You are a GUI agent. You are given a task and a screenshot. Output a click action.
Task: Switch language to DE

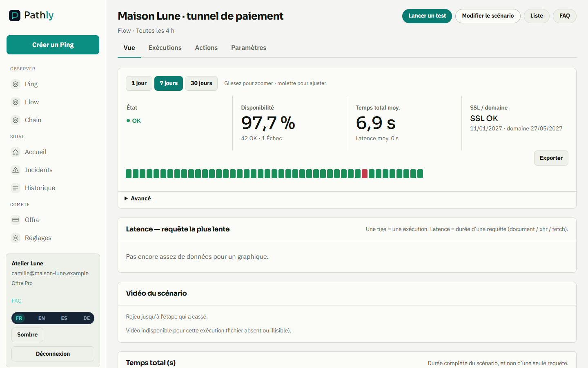click(x=87, y=318)
